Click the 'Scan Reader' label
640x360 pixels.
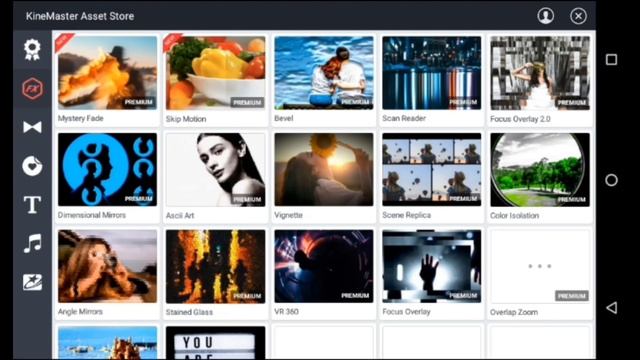(404, 118)
